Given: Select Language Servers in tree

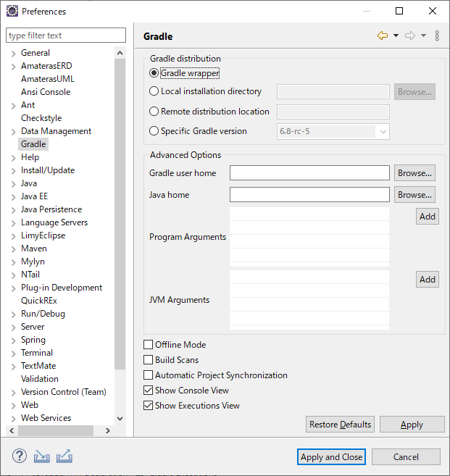Looking at the screenshot, I should tap(54, 222).
